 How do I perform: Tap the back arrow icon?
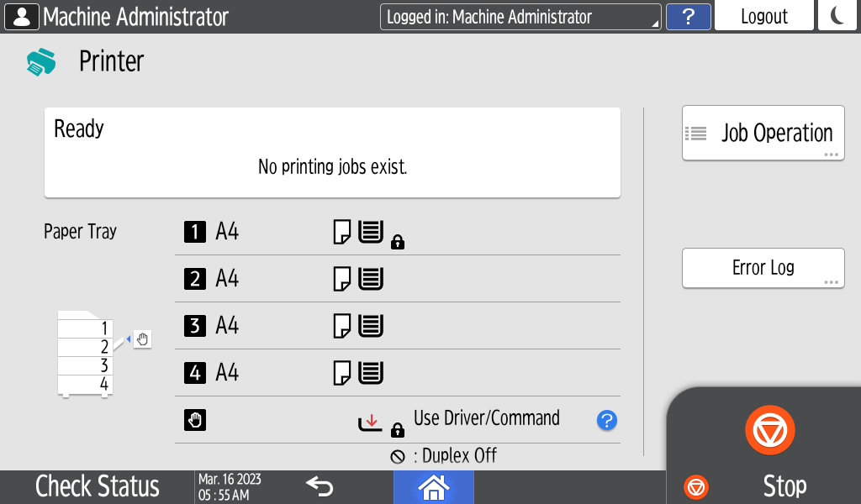[320, 486]
